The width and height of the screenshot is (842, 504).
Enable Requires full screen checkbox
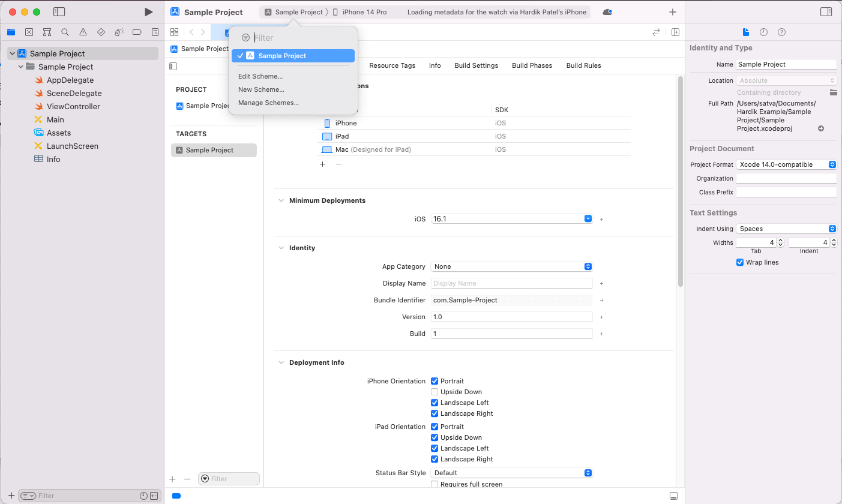click(435, 484)
